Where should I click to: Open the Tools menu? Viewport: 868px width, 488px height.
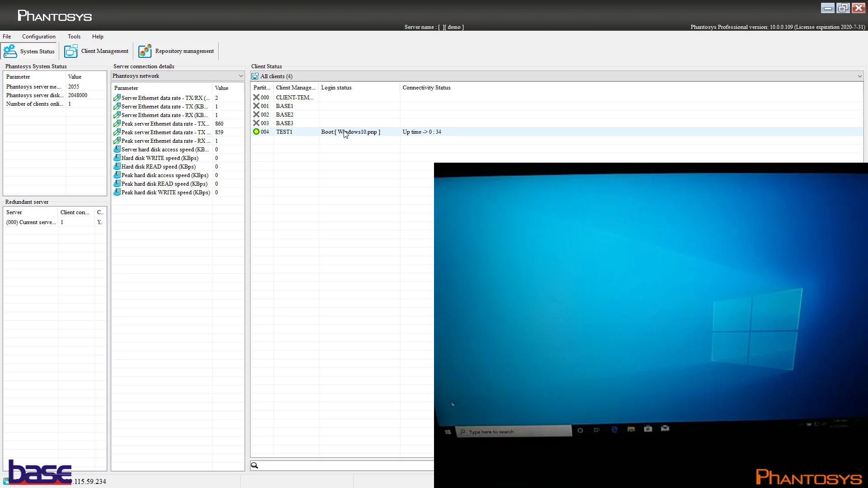coord(74,37)
